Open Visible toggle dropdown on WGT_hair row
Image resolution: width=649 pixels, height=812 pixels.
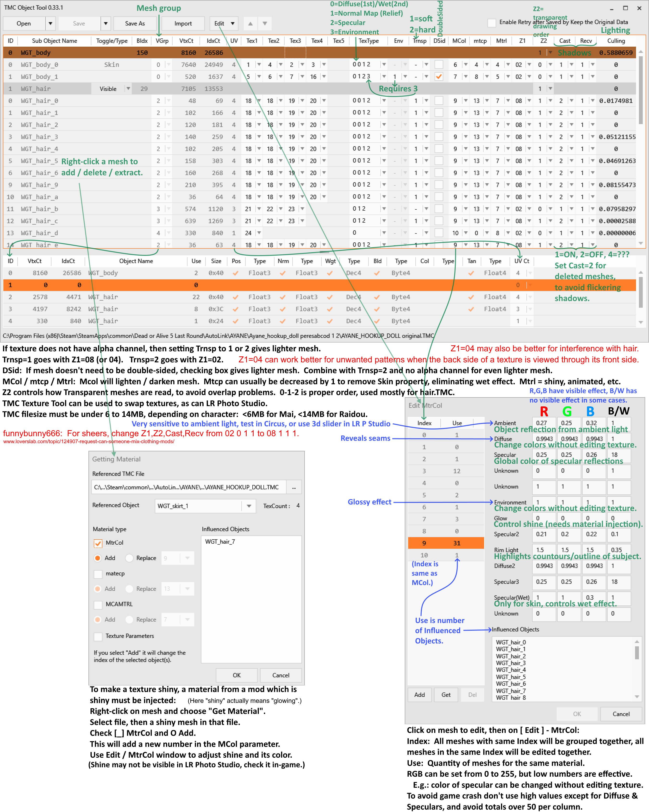128,88
